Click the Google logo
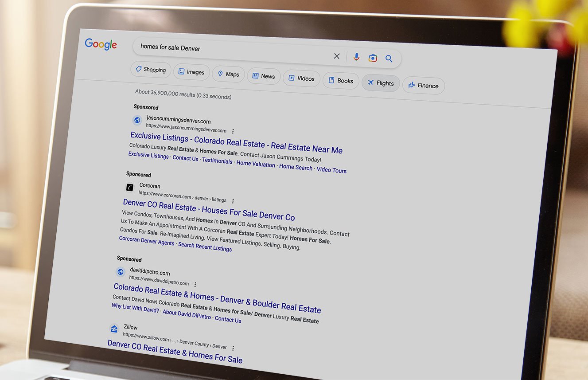 coord(101,44)
